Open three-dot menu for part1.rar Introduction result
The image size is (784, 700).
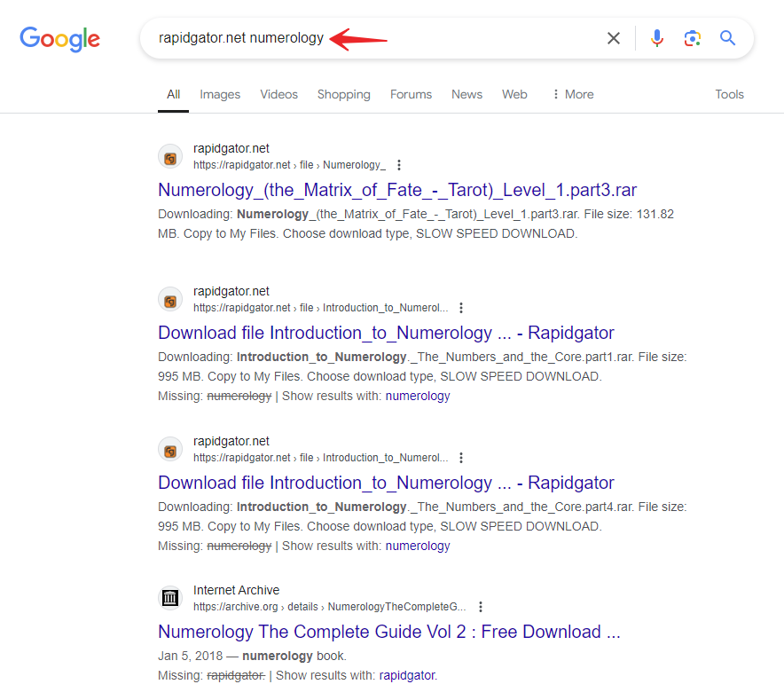click(461, 308)
